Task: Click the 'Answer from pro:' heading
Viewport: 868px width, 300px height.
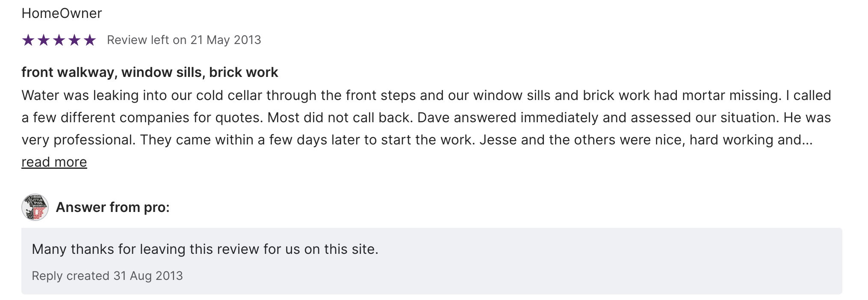Action: (112, 207)
